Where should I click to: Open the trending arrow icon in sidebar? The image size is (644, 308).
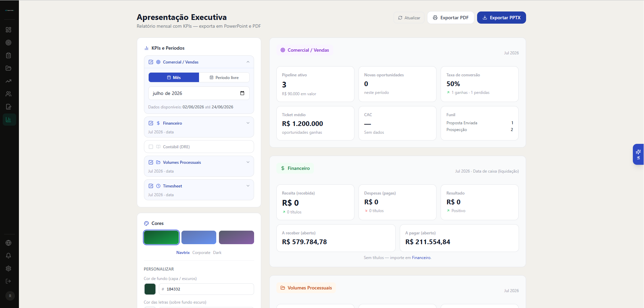8,81
